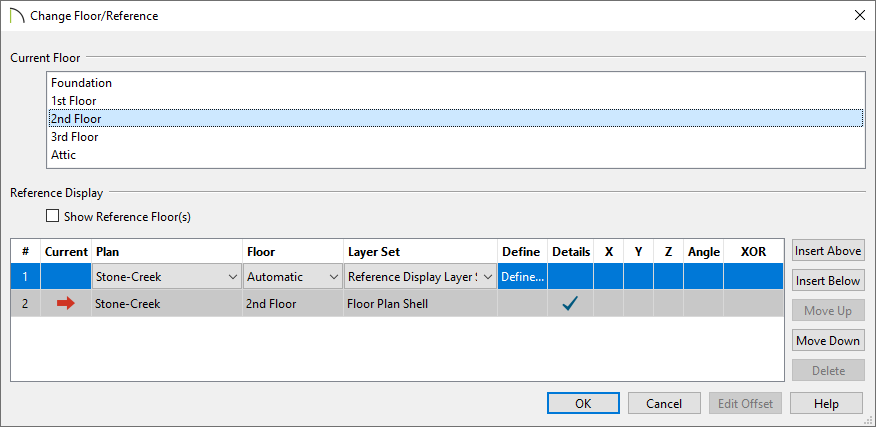Click the Insert Below button
Viewport: 876px width, 427px height.
pyautogui.click(x=828, y=281)
